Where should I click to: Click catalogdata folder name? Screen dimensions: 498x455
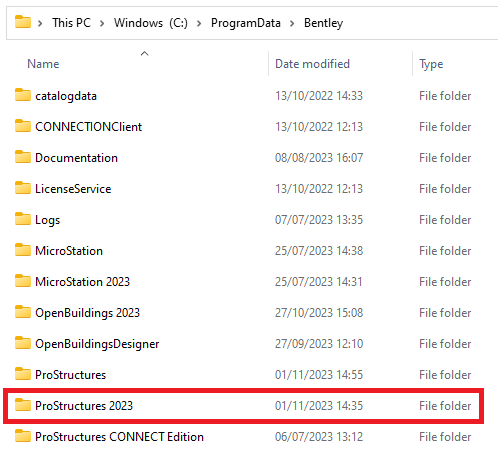(x=66, y=96)
